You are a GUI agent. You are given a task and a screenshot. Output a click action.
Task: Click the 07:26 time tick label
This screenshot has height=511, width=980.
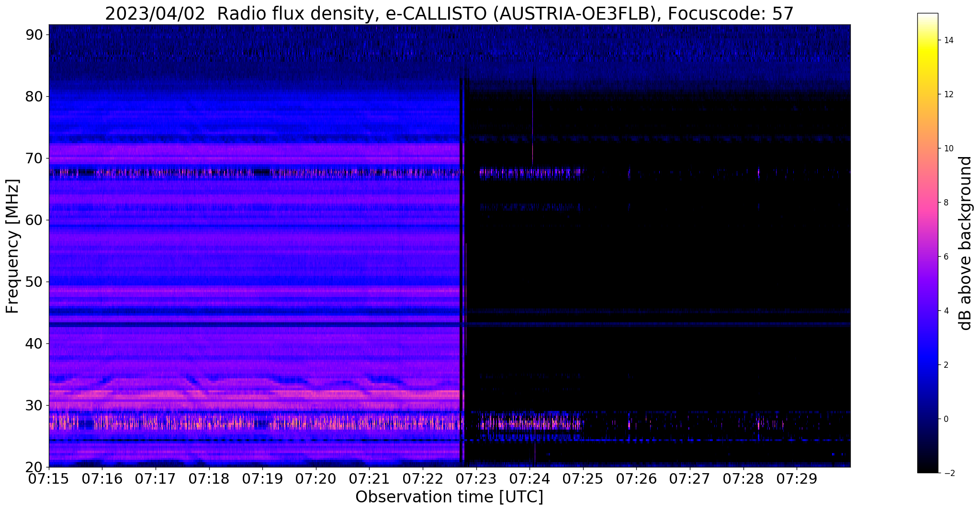(x=636, y=479)
